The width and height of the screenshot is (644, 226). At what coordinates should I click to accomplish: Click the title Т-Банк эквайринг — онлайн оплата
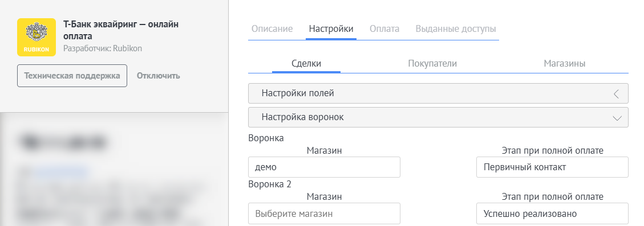click(x=121, y=30)
